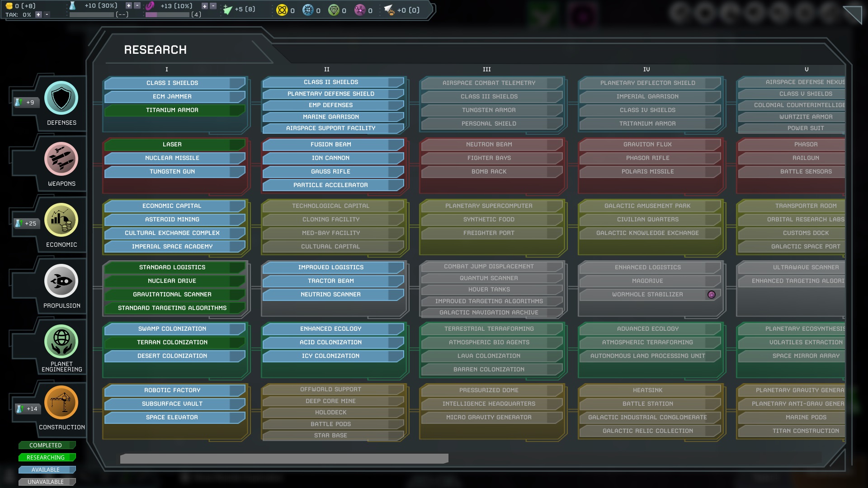Select ECM Jammer technology
Viewport: 868px width, 488px height.
[x=175, y=97]
